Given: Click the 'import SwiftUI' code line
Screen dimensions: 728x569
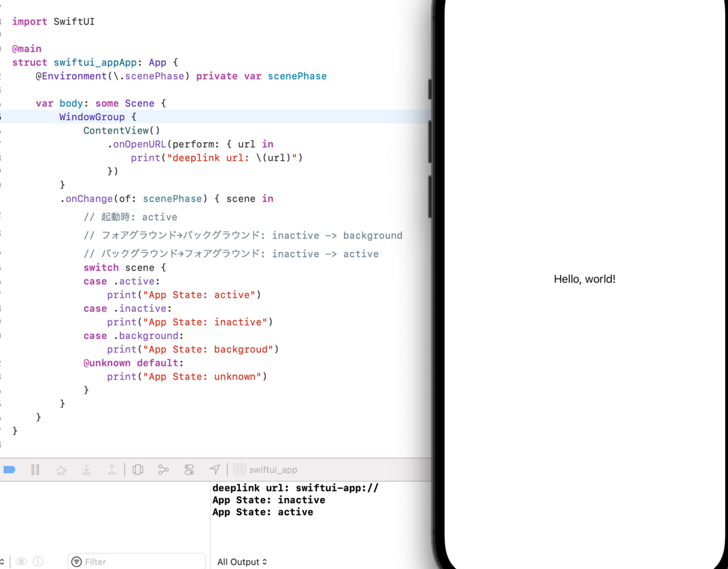Looking at the screenshot, I should click(53, 22).
